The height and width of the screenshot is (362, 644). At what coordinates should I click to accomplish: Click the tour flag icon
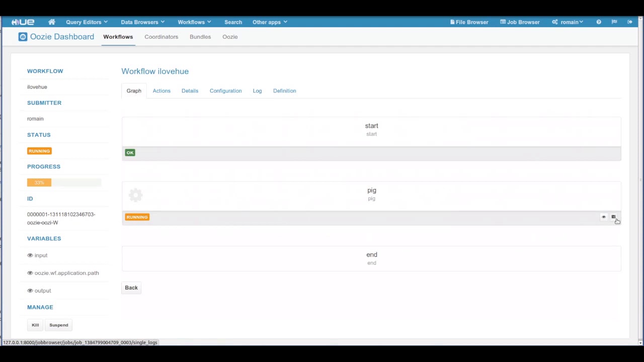point(614,22)
